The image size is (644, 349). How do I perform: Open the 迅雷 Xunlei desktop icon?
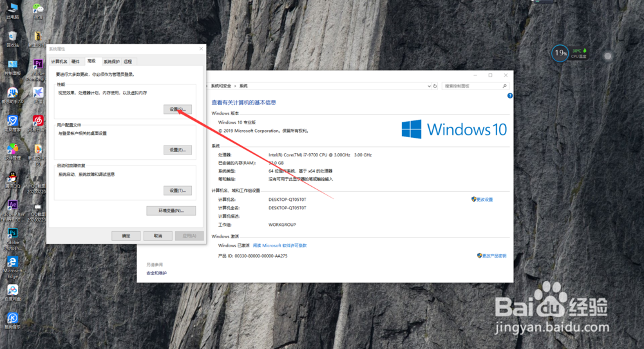[x=38, y=95]
